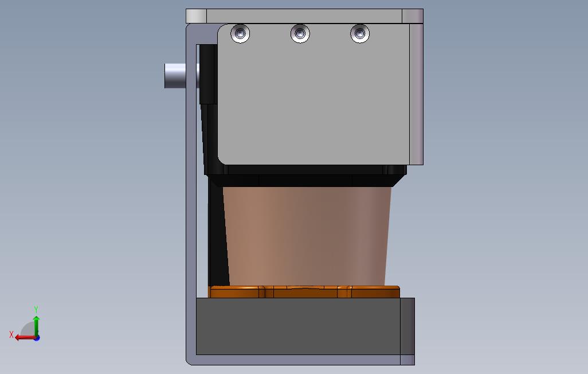Screen dimensions: 588x374
Task: Click the 'X' axis label text
Action: (11, 334)
